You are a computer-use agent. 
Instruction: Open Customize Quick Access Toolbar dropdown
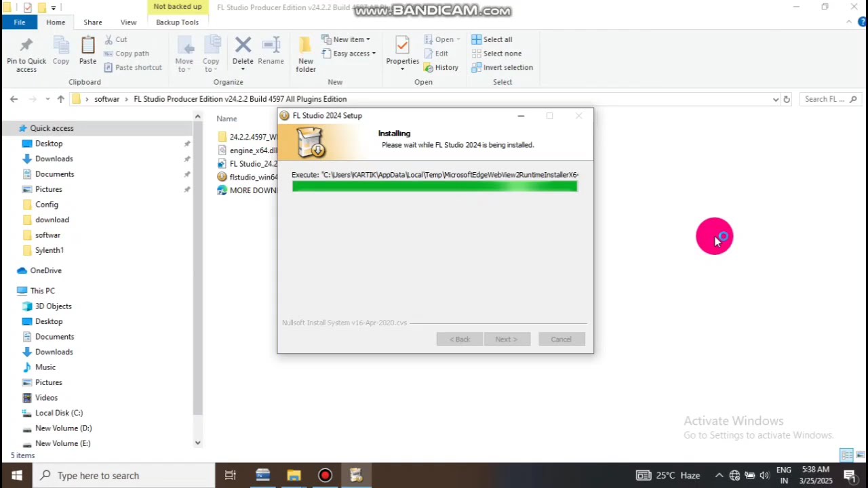coord(53,7)
